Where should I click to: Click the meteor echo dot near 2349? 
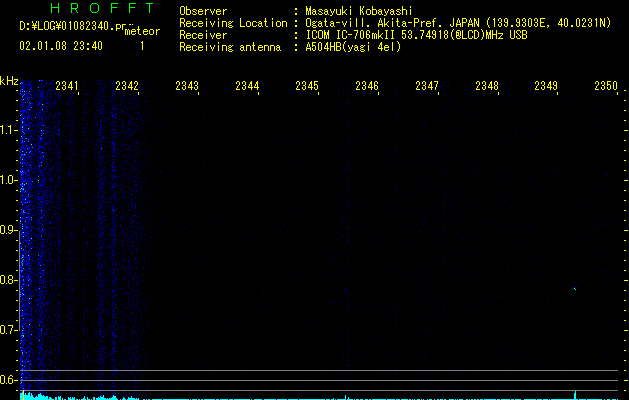(x=575, y=288)
